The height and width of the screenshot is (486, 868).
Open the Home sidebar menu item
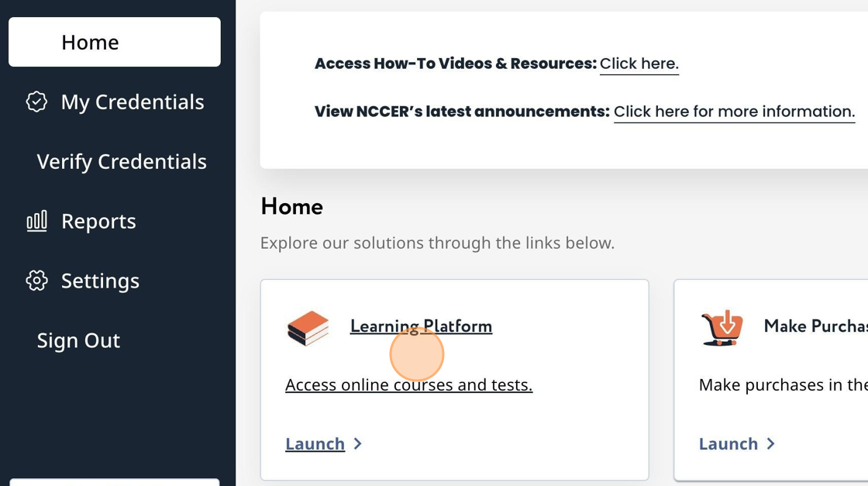pos(114,42)
